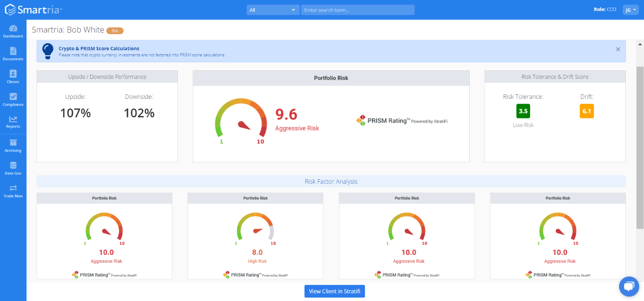Click the scroll up arrow of page scrollbar

(x=640, y=44)
